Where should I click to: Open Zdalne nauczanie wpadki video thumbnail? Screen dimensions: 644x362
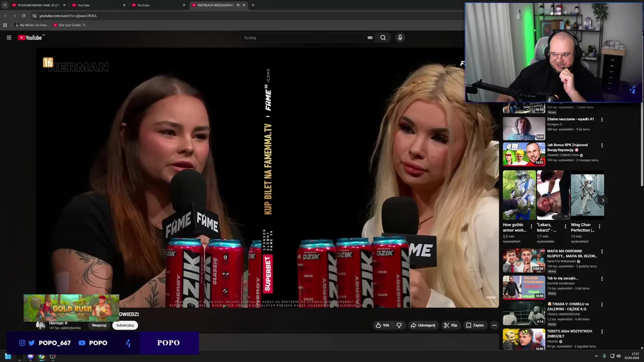(524, 128)
